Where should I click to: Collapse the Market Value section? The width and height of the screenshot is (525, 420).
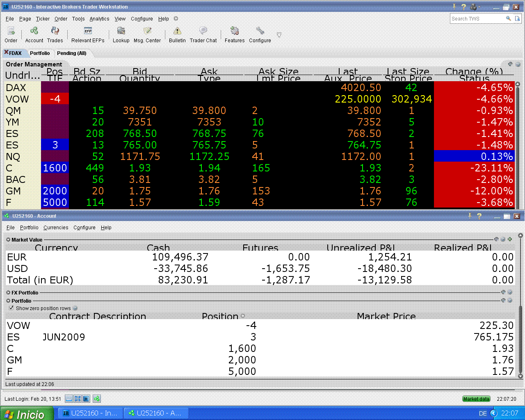click(x=8, y=240)
